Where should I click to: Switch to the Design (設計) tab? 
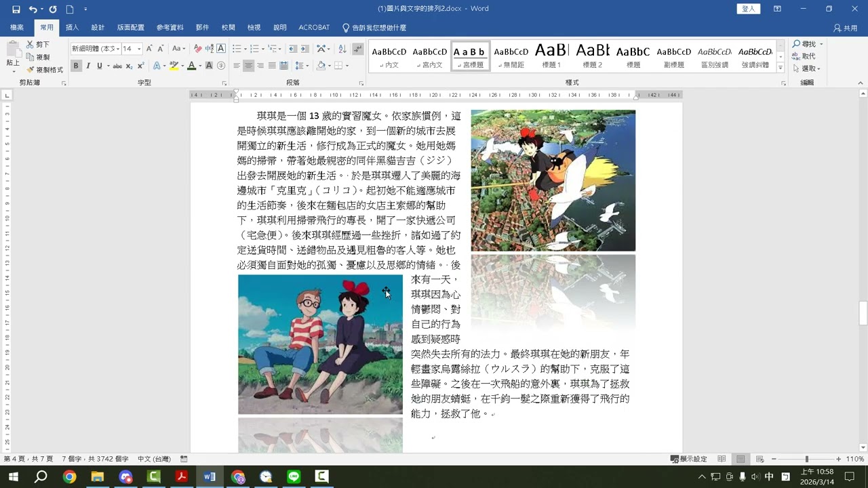coord(98,28)
